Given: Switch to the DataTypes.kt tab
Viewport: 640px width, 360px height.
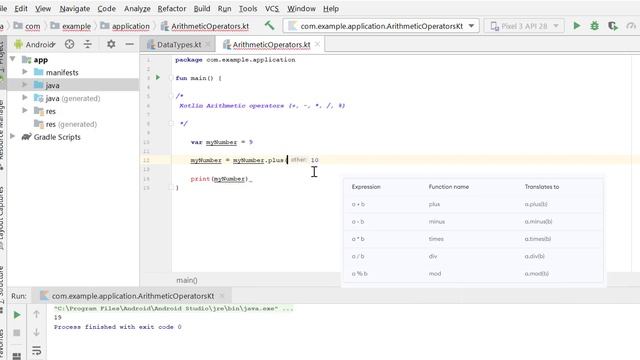Looking at the screenshot, I should point(179,44).
